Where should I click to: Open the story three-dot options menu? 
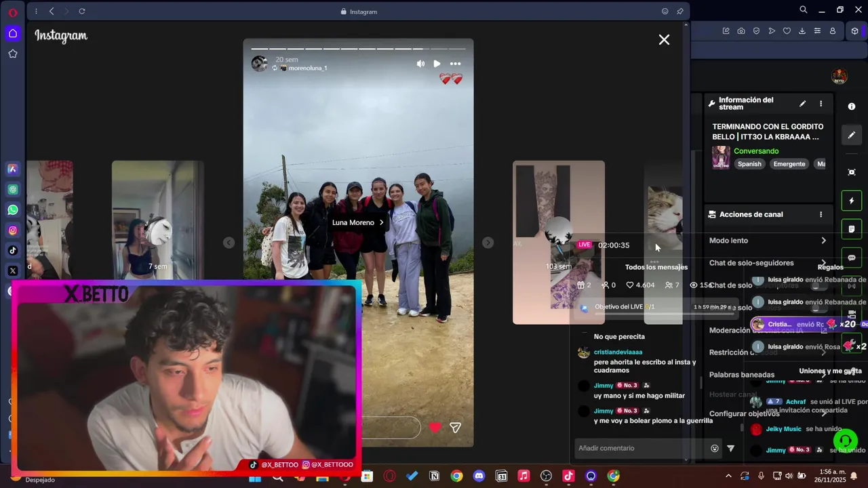(x=455, y=64)
